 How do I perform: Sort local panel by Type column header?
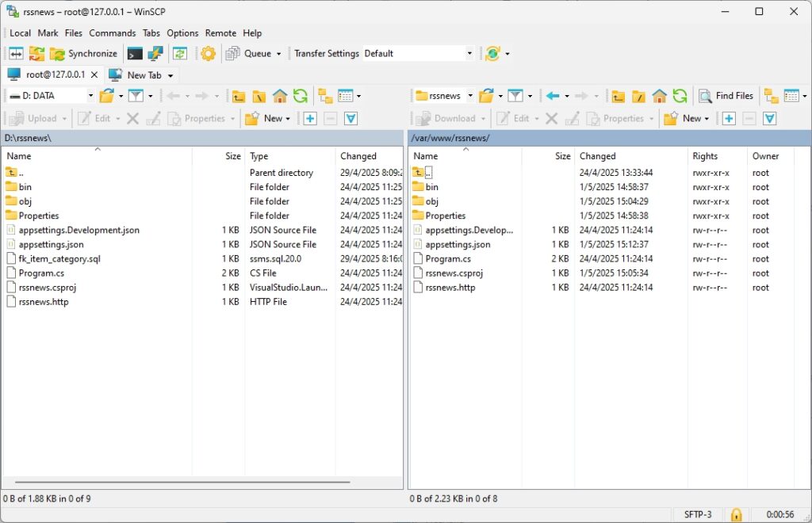(290, 155)
